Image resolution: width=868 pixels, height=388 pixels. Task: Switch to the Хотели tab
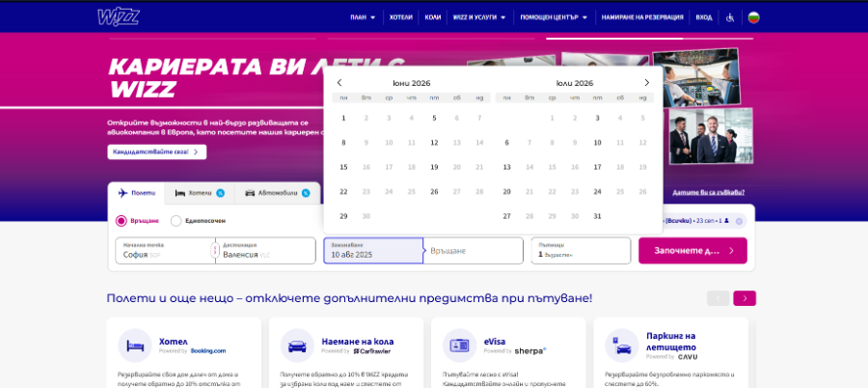(x=200, y=193)
